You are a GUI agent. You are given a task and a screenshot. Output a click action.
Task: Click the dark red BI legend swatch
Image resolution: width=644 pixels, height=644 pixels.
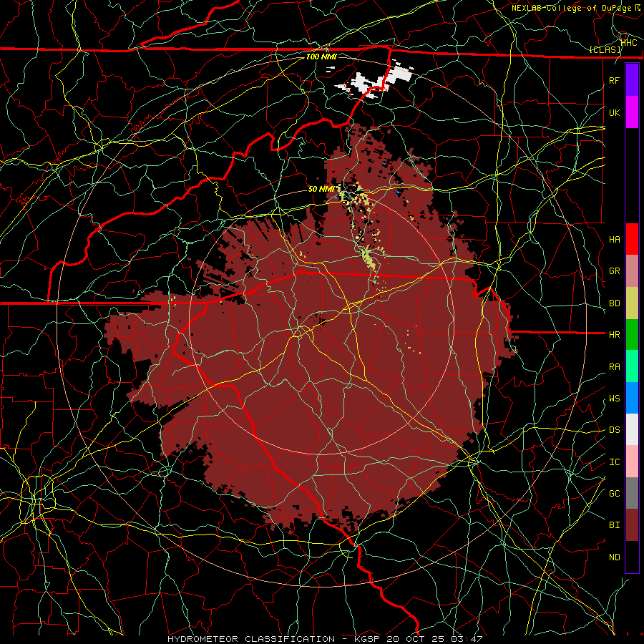tap(632, 525)
